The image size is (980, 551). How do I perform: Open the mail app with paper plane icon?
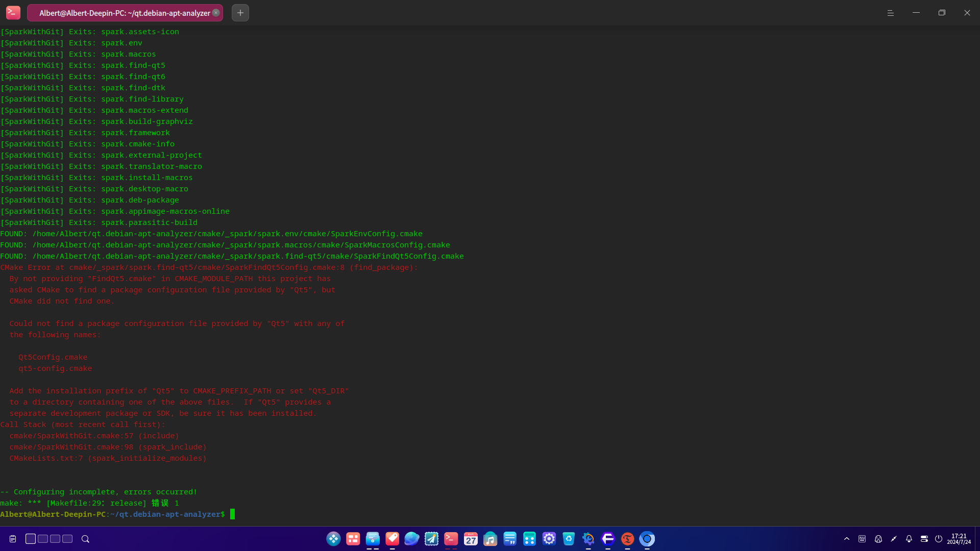tap(432, 539)
